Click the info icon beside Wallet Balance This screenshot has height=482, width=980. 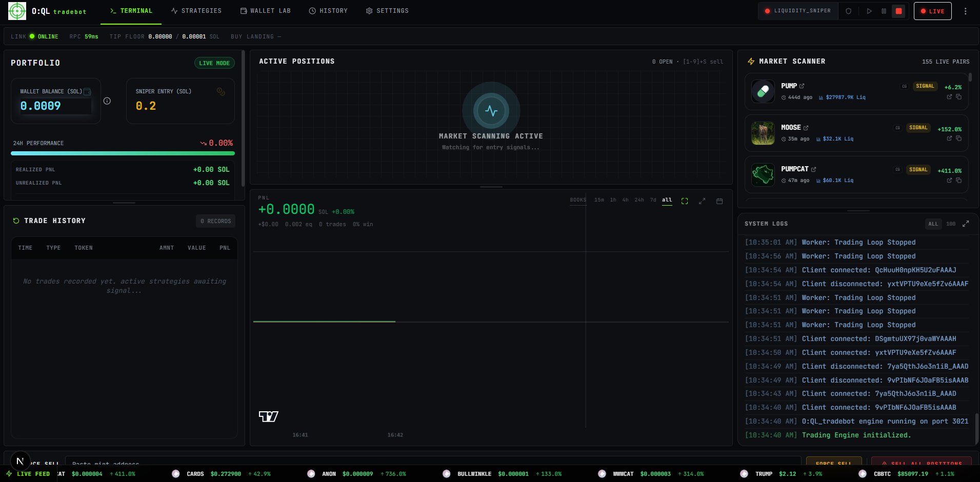click(107, 101)
